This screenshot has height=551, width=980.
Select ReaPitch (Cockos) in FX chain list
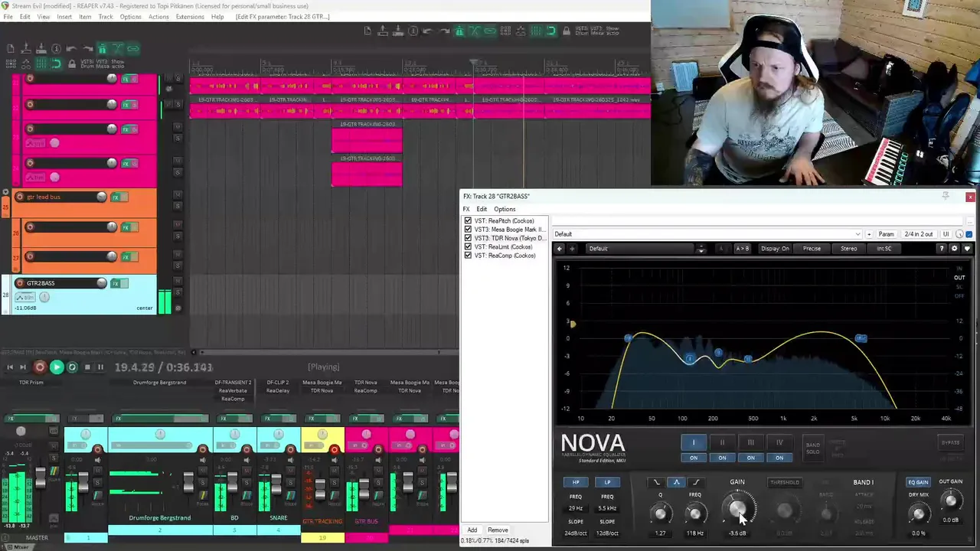(505, 221)
